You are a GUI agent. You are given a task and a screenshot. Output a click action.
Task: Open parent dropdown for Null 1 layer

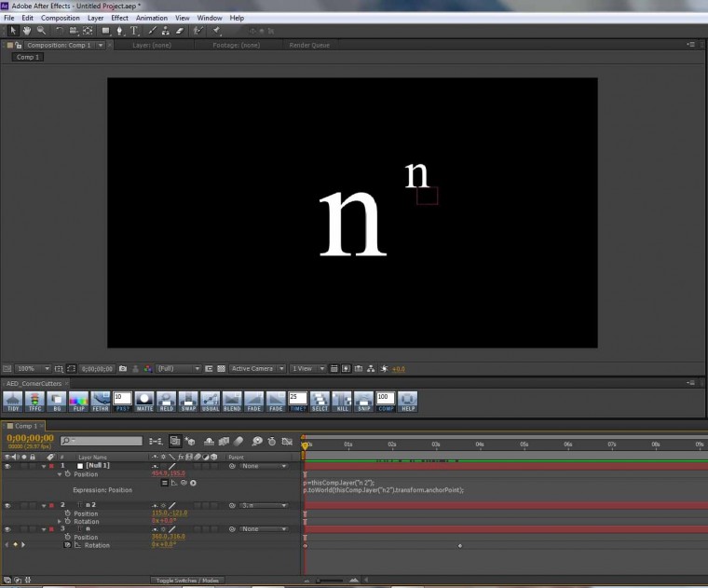[265, 466]
